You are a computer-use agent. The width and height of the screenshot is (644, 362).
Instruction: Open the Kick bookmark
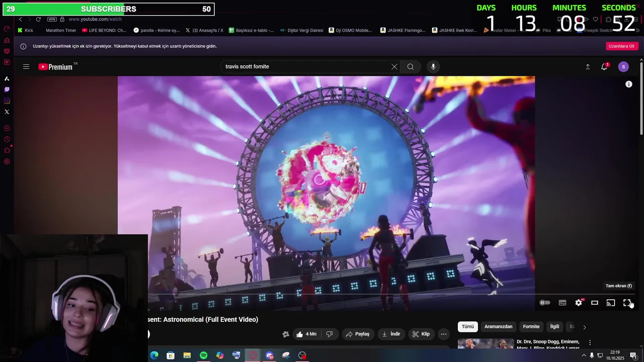(25, 30)
